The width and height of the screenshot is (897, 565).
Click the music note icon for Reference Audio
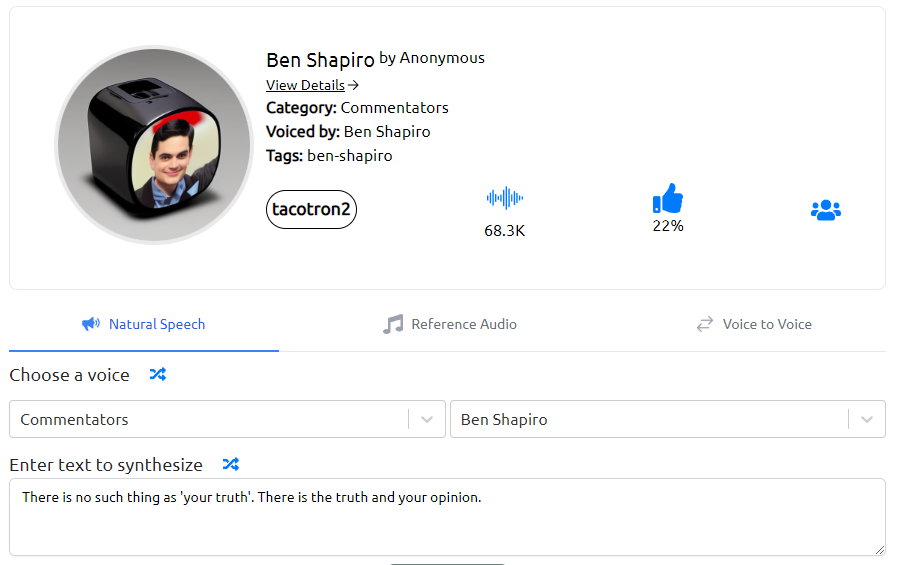coord(393,324)
